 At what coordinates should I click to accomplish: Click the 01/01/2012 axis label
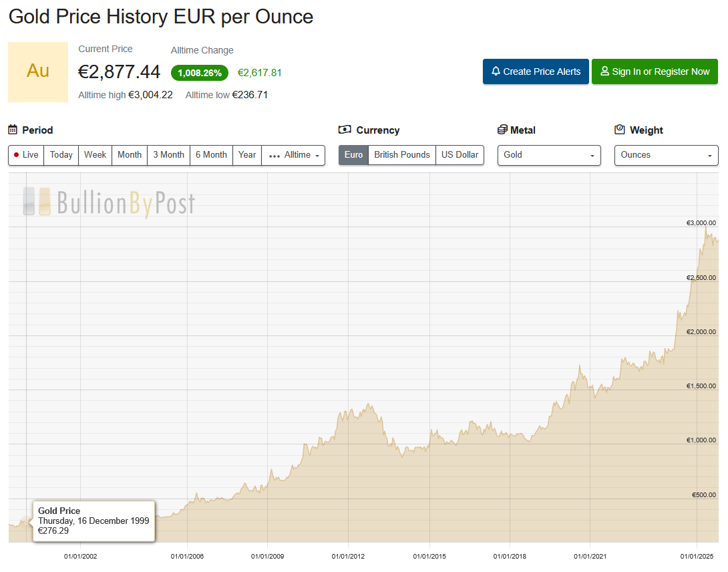point(348,556)
